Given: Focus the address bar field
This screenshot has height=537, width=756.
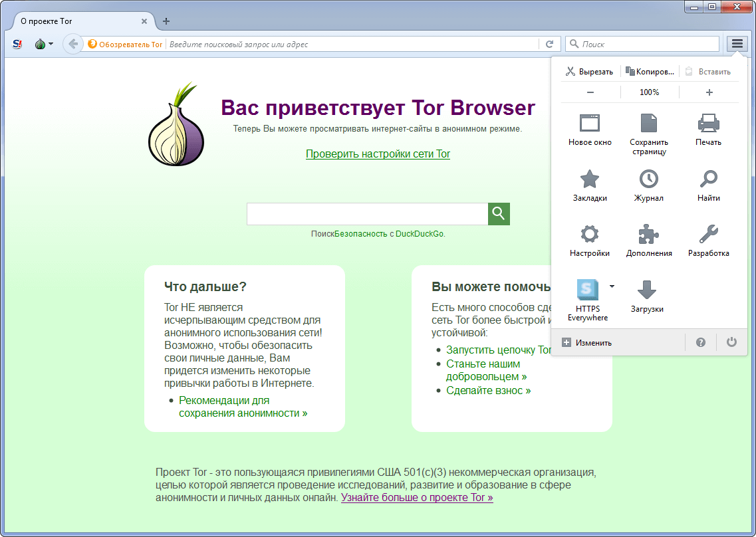Looking at the screenshot, I should point(353,45).
